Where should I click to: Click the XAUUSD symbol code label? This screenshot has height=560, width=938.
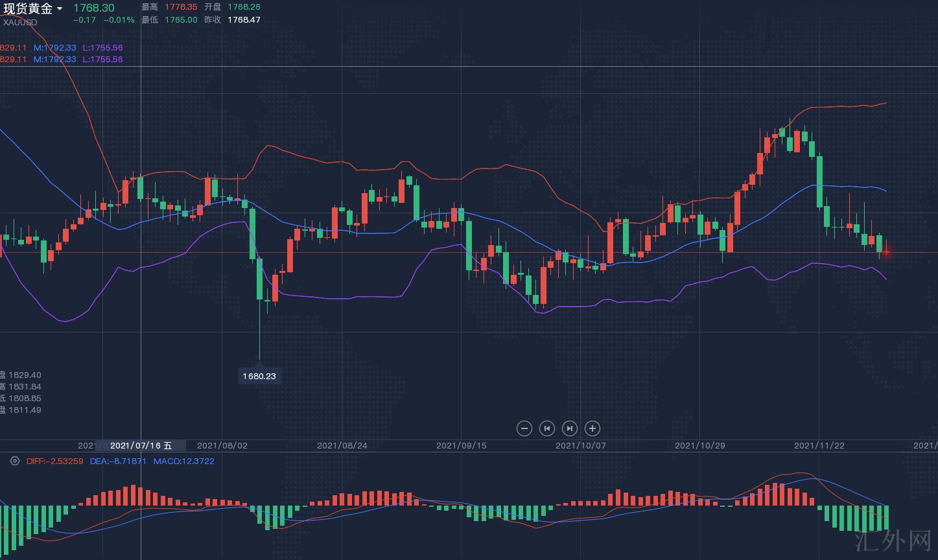(x=20, y=23)
